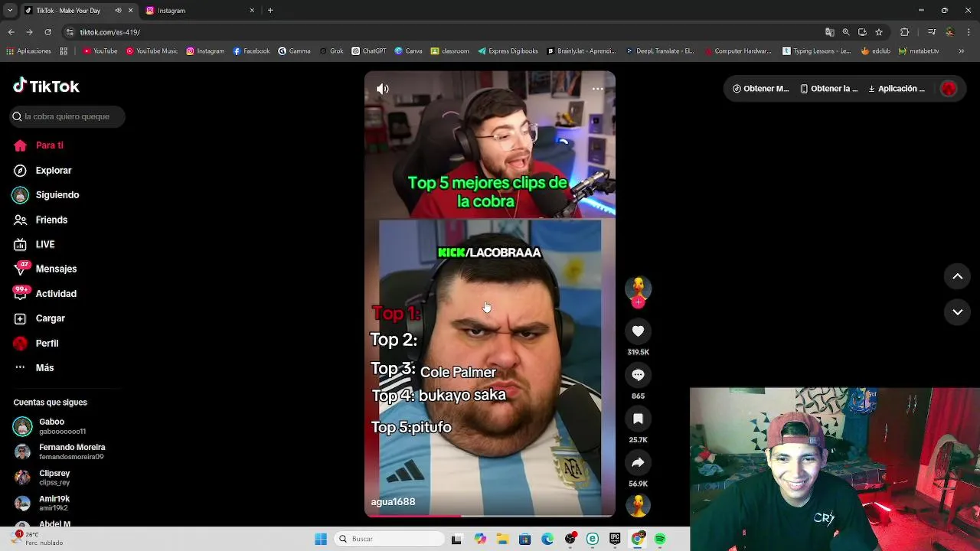
Task: Open Mensajes inbox
Action: point(45,269)
